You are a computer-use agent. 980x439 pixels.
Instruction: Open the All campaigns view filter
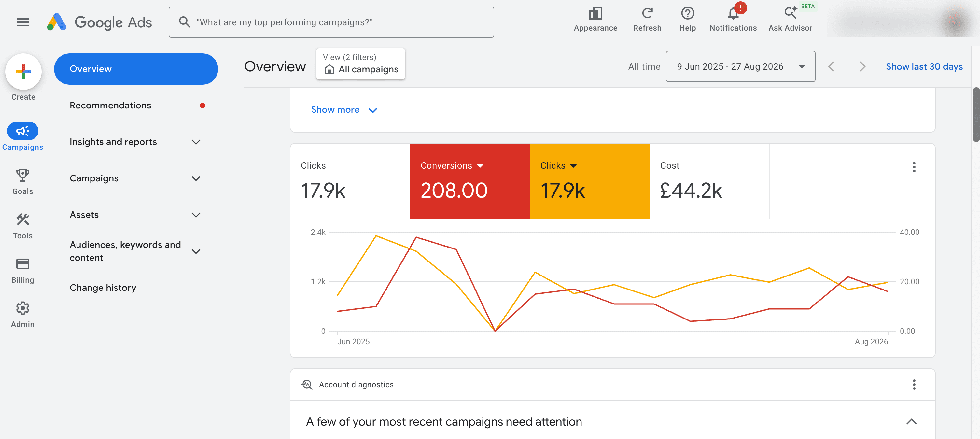coord(360,64)
